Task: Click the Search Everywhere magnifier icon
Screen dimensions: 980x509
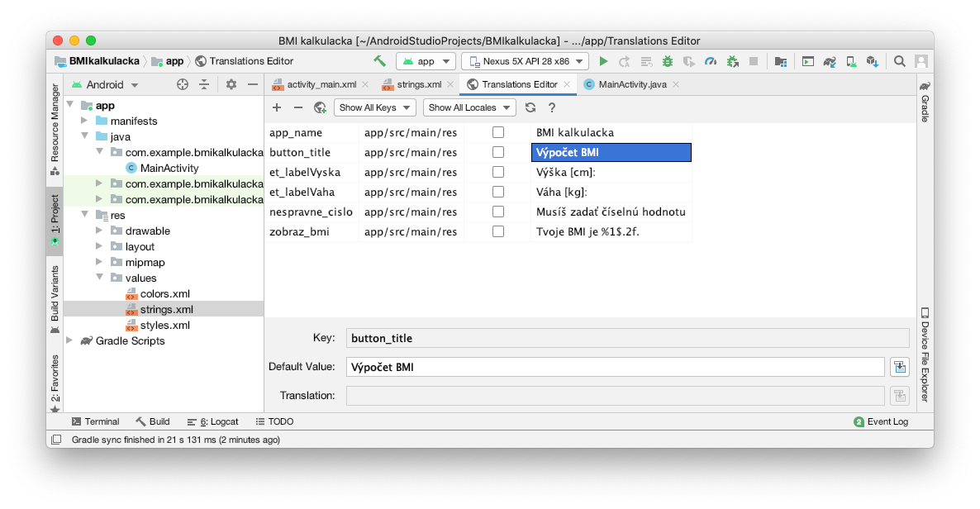Action: pos(900,61)
